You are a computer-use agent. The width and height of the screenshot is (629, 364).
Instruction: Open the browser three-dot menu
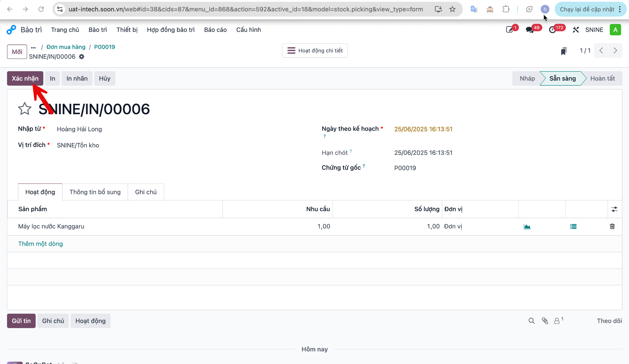(620, 9)
